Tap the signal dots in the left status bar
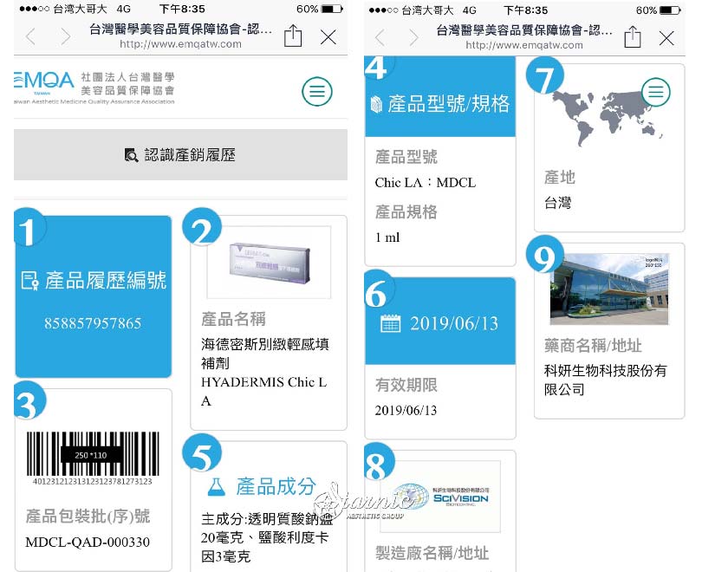 point(34,9)
